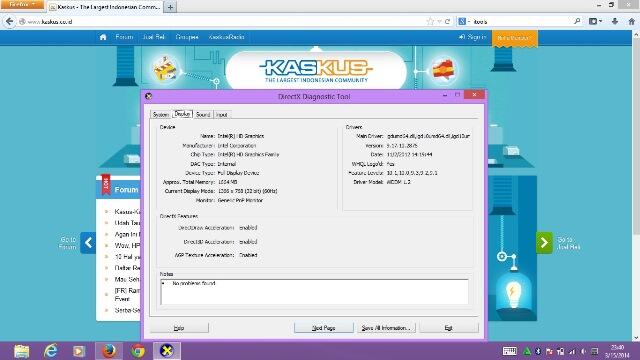Open Internet Explorer from the taskbar

pyautogui.click(x=51, y=351)
